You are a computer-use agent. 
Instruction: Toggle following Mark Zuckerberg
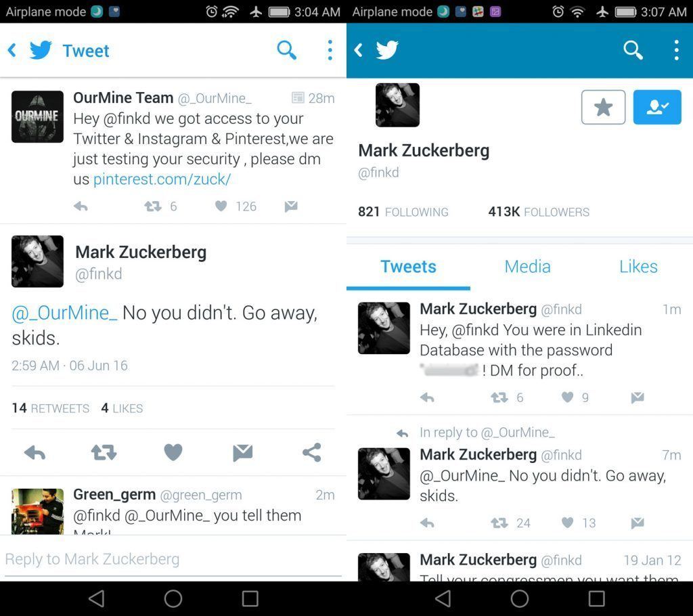tap(656, 107)
